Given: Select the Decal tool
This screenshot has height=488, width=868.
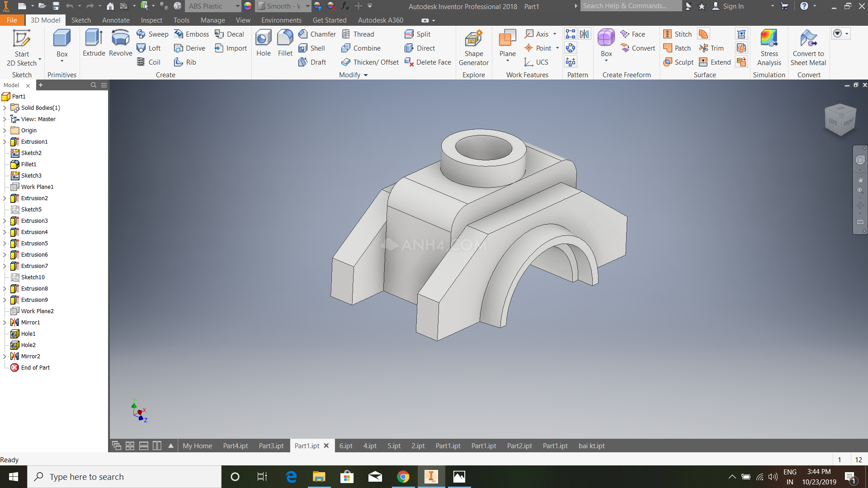Looking at the screenshot, I should (x=230, y=34).
